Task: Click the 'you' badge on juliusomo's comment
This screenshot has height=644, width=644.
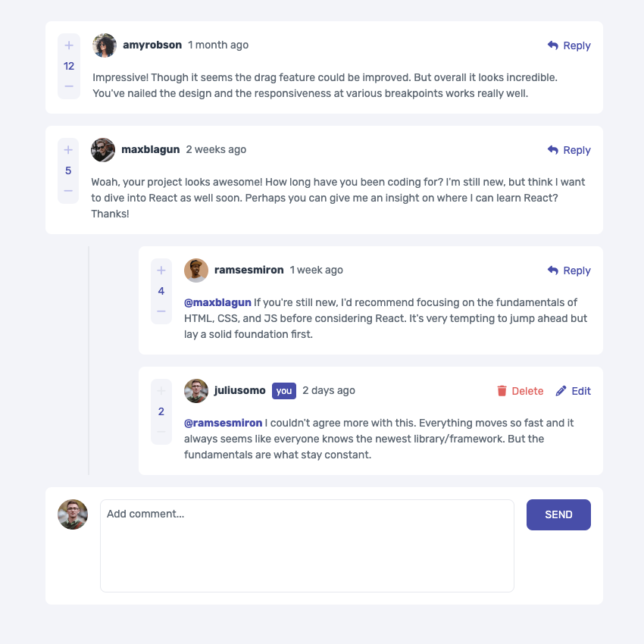Action: 283,391
